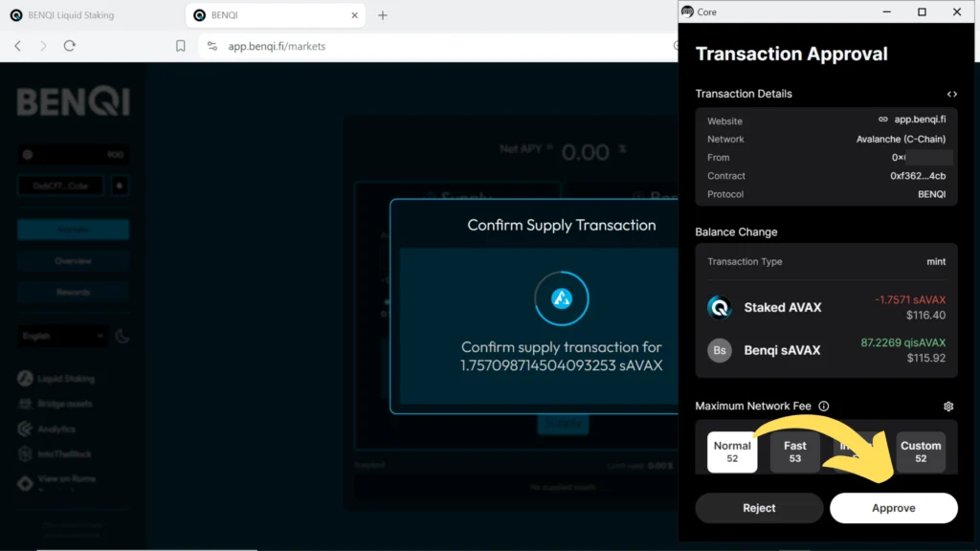Open network fee settings gear icon
The image size is (980, 551).
948,407
